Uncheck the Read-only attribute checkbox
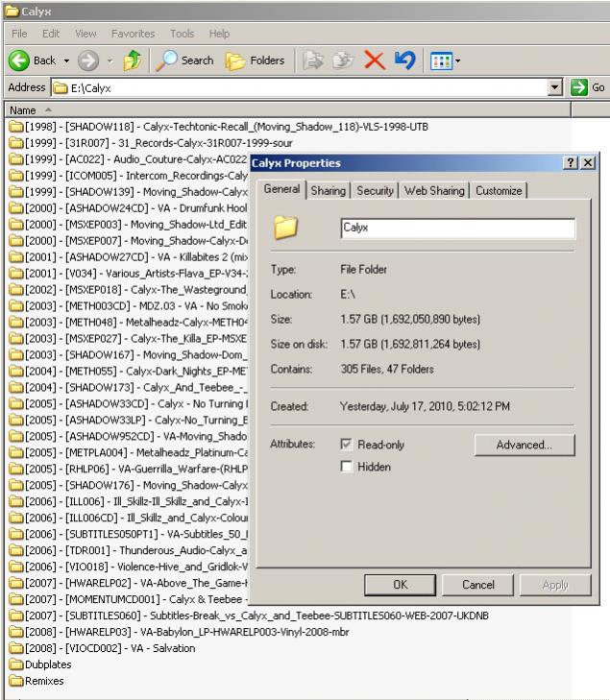610x700 pixels. pyautogui.click(x=347, y=446)
